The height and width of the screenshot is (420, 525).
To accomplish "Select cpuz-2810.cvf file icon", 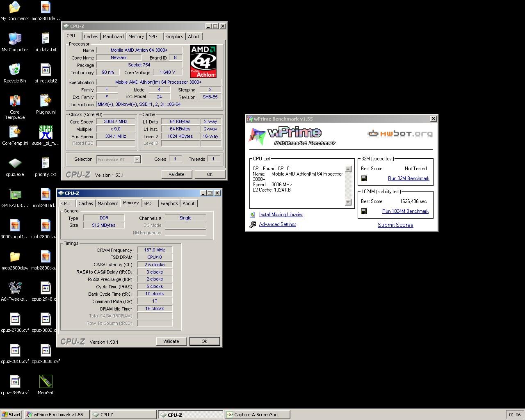I will [15, 350].
